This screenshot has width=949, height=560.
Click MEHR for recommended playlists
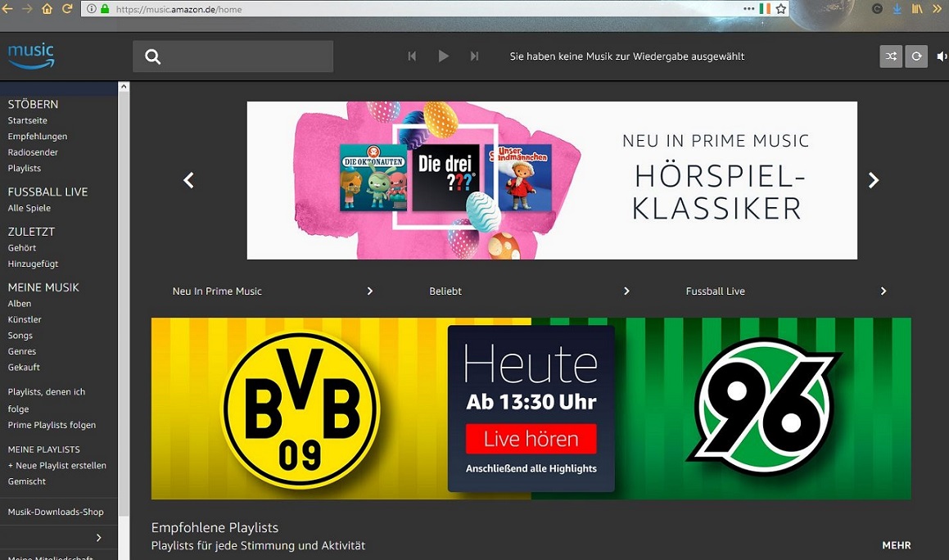click(x=897, y=545)
